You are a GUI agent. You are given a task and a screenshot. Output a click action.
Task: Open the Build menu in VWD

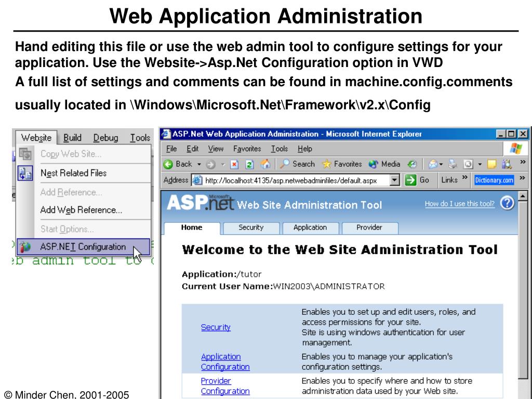[72, 138]
